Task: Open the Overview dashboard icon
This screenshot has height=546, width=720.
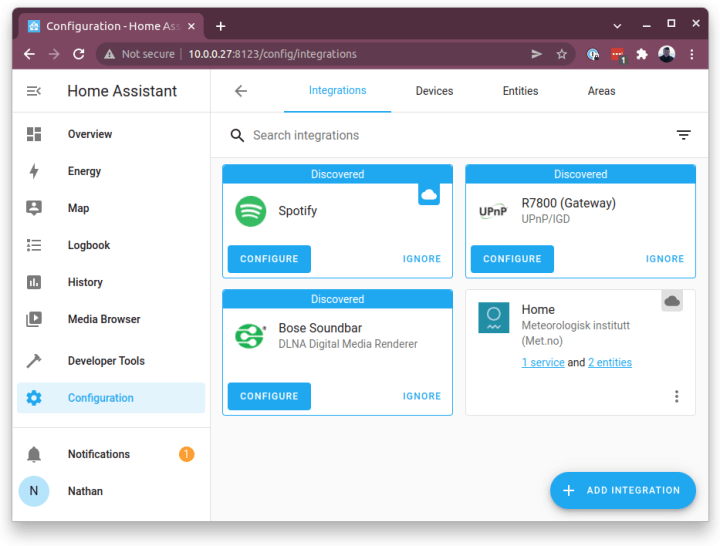Action: pos(34,134)
